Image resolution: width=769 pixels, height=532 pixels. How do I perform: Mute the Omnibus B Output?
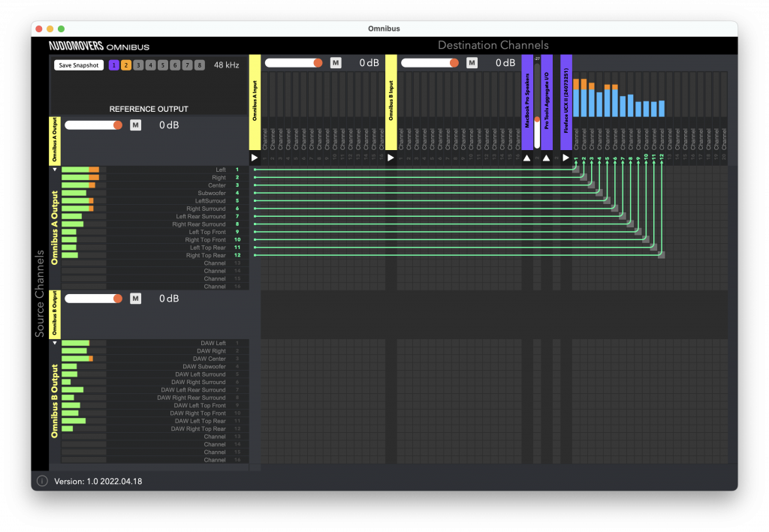click(135, 299)
